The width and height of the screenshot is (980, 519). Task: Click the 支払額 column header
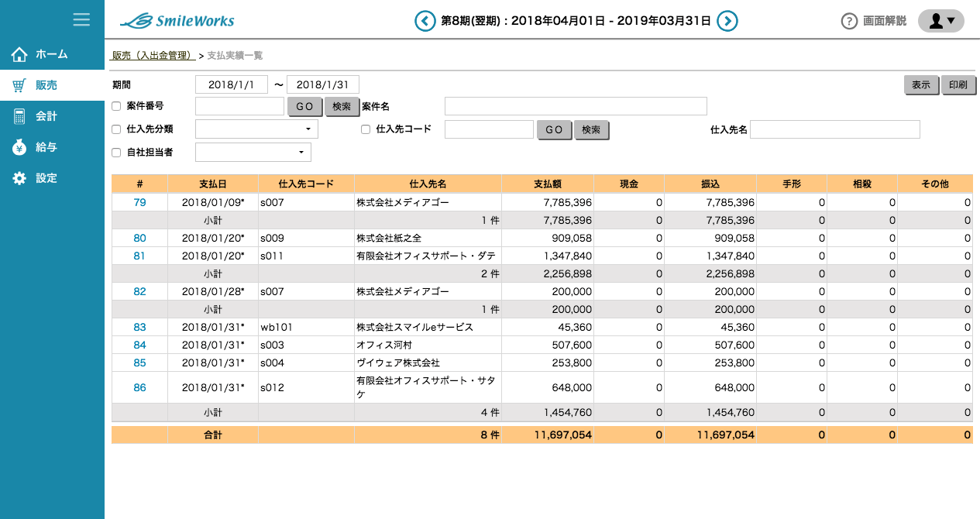pos(548,184)
